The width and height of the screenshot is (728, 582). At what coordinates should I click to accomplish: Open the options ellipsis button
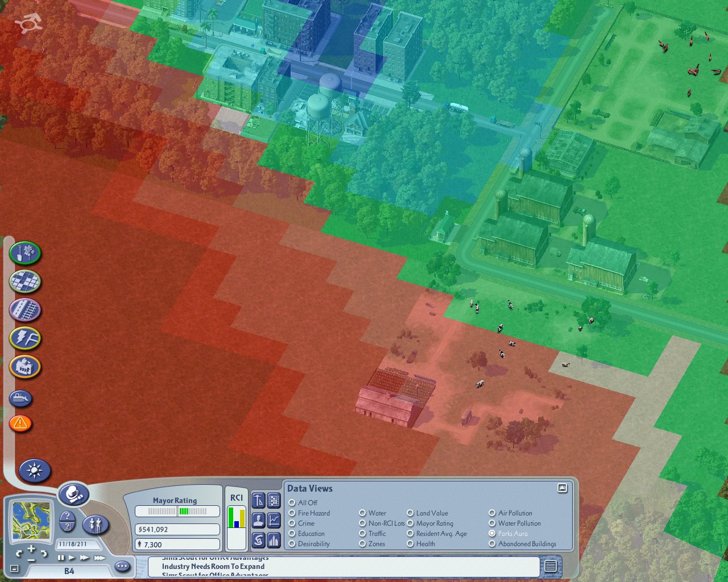[x=122, y=566]
